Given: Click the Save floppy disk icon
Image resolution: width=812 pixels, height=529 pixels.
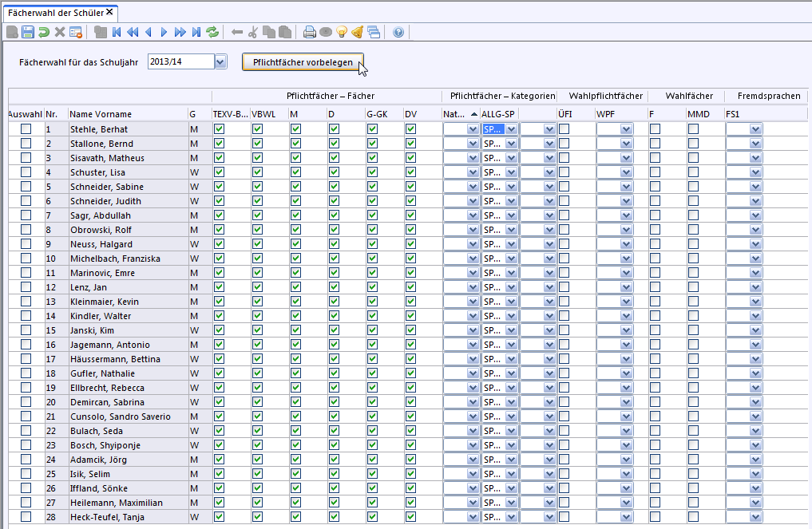Looking at the screenshot, I should point(28,33).
